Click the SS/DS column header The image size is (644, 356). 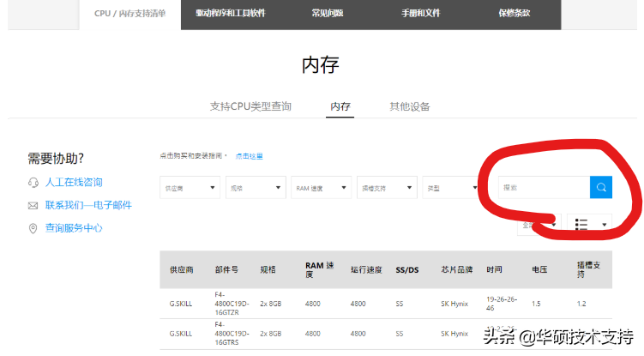[407, 270]
